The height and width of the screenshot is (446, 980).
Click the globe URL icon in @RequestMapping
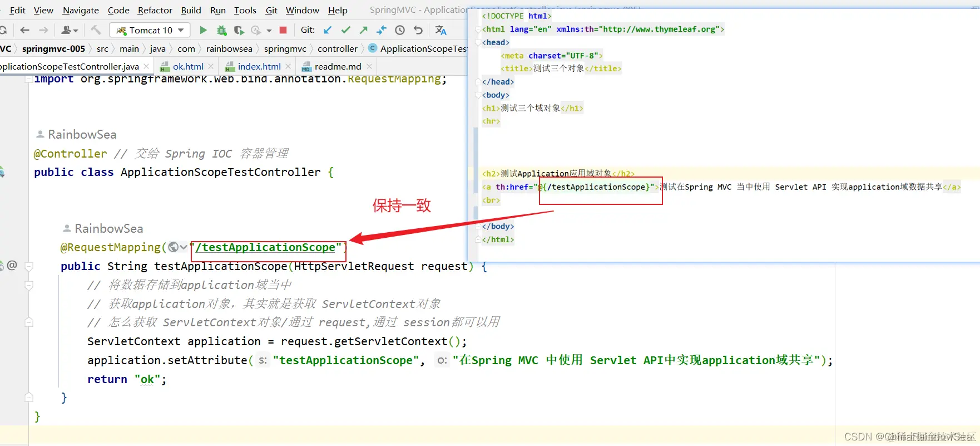coord(174,247)
